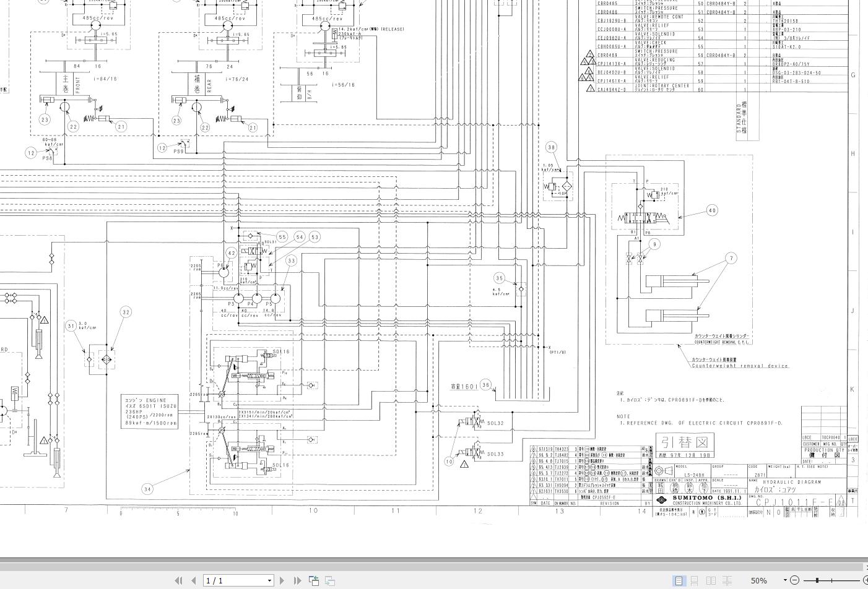Click the 50% zoom percentage value

tap(759, 580)
